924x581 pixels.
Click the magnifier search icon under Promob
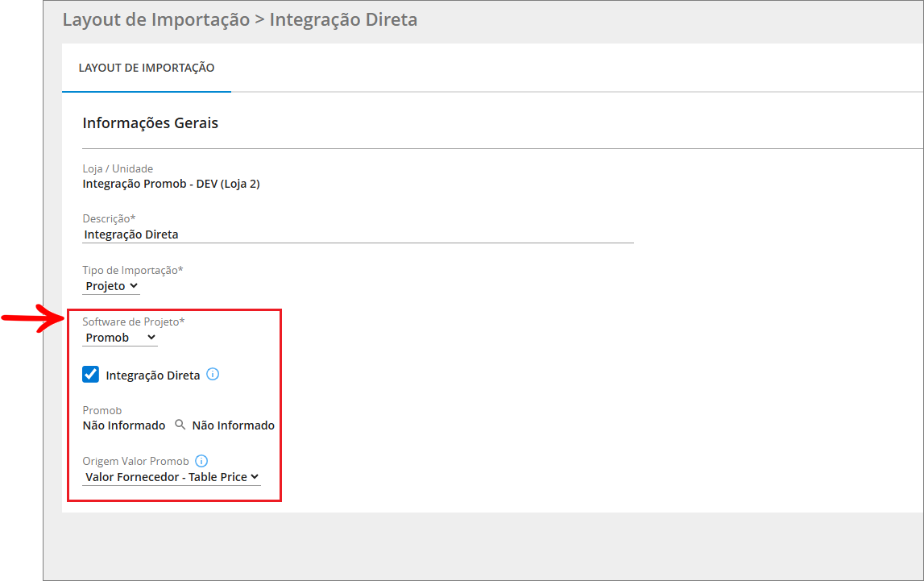click(180, 425)
